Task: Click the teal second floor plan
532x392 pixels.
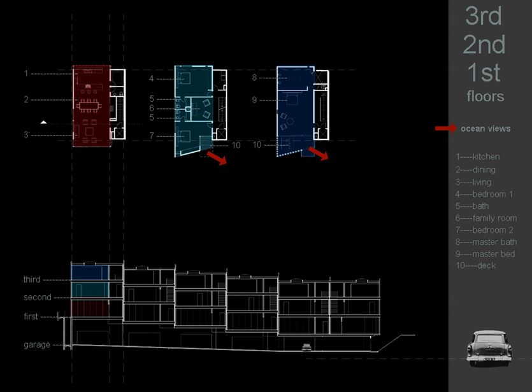Action: [194, 111]
